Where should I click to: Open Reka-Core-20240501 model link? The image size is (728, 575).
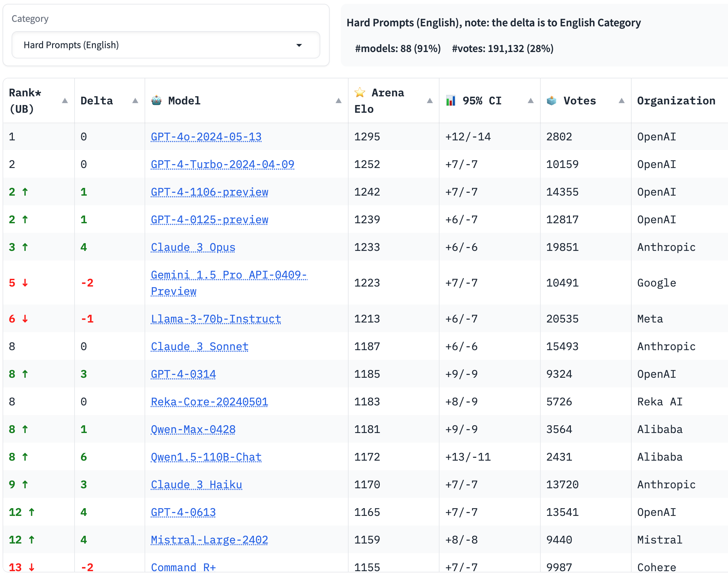tap(209, 402)
